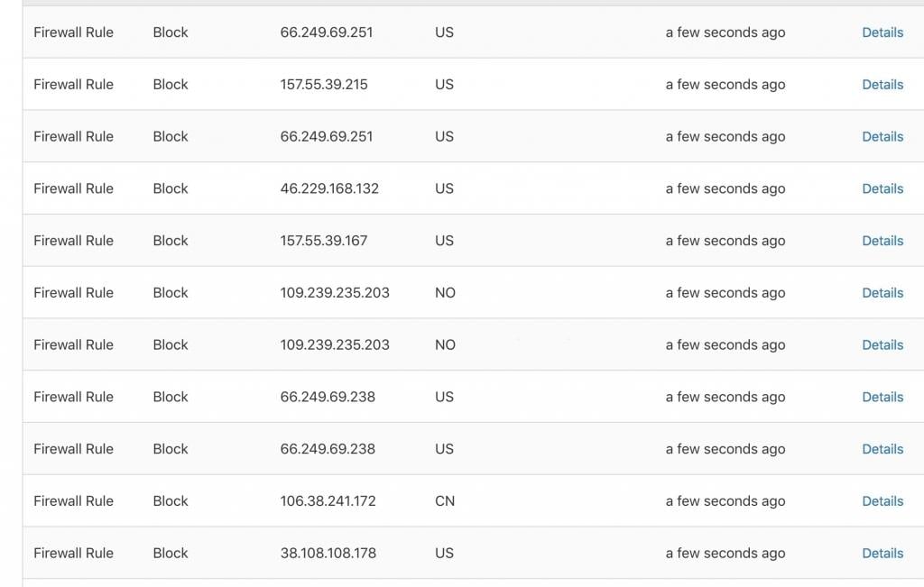The height and width of the screenshot is (587, 924).
Task: Open Details of the second 66.249.69.251 entry
Action: tap(882, 136)
